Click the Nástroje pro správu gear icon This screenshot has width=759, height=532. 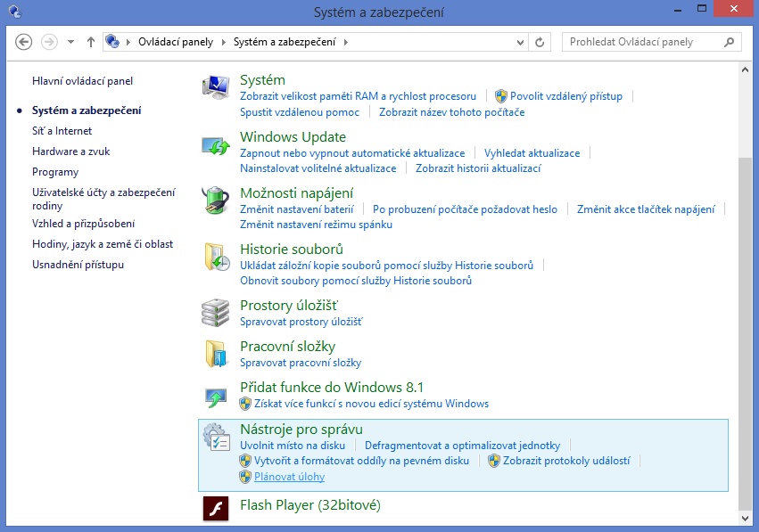coord(216,438)
